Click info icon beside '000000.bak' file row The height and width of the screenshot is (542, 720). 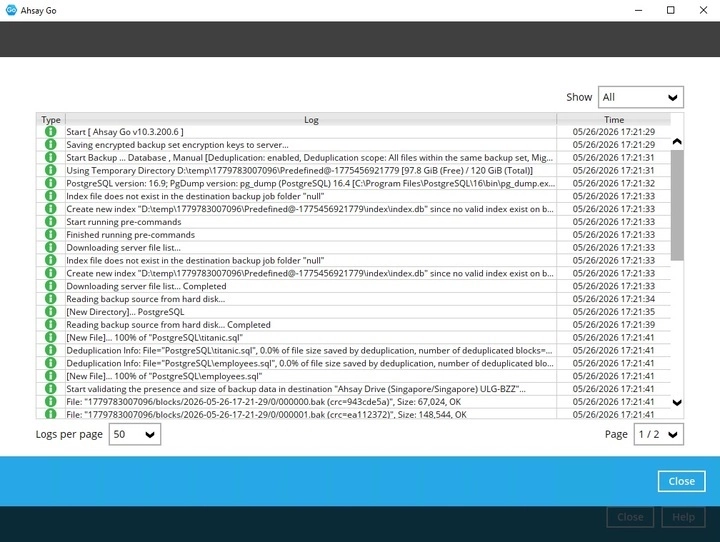pyautogui.click(x=51, y=402)
